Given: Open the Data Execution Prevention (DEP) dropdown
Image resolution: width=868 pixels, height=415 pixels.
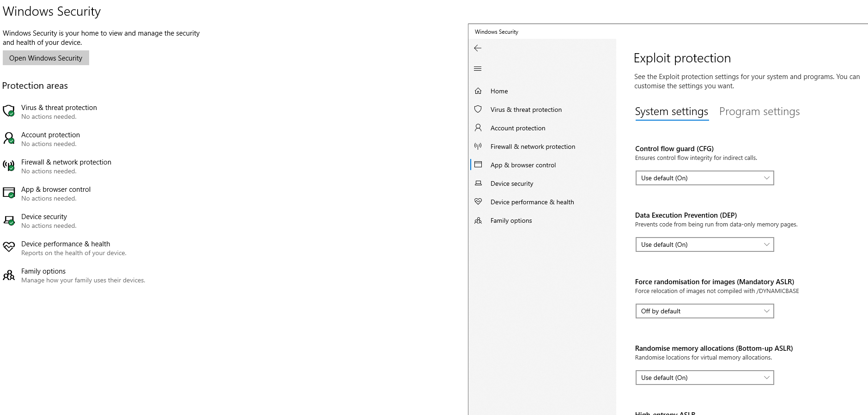Looking at the screenshot, I should click(x=704, y=244).
